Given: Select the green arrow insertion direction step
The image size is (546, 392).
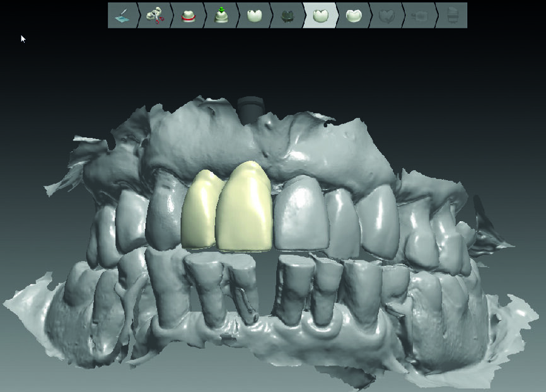Looking at the screenshot, I should (x=221, y=16).
